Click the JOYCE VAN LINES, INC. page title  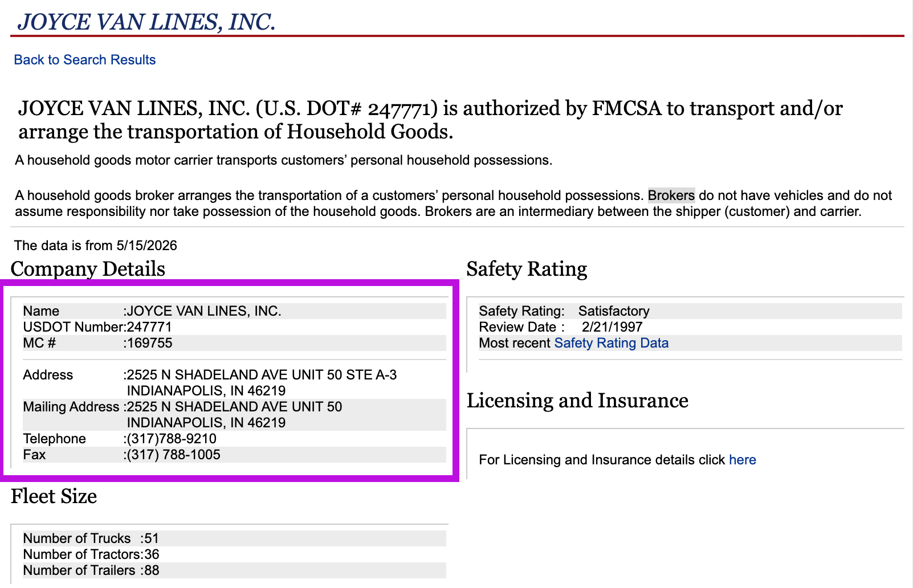[x=146, y=22]
